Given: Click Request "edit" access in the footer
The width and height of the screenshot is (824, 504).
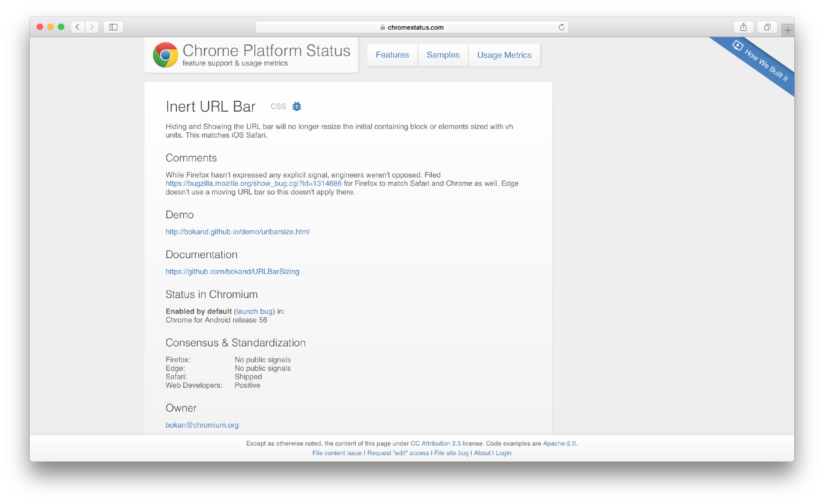Looking at the screenshot, I should point(398,453).
